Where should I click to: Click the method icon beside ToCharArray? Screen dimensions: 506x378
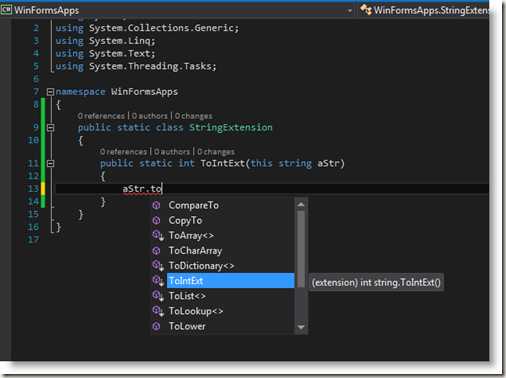pyautogui.click(x=156, y=251)
